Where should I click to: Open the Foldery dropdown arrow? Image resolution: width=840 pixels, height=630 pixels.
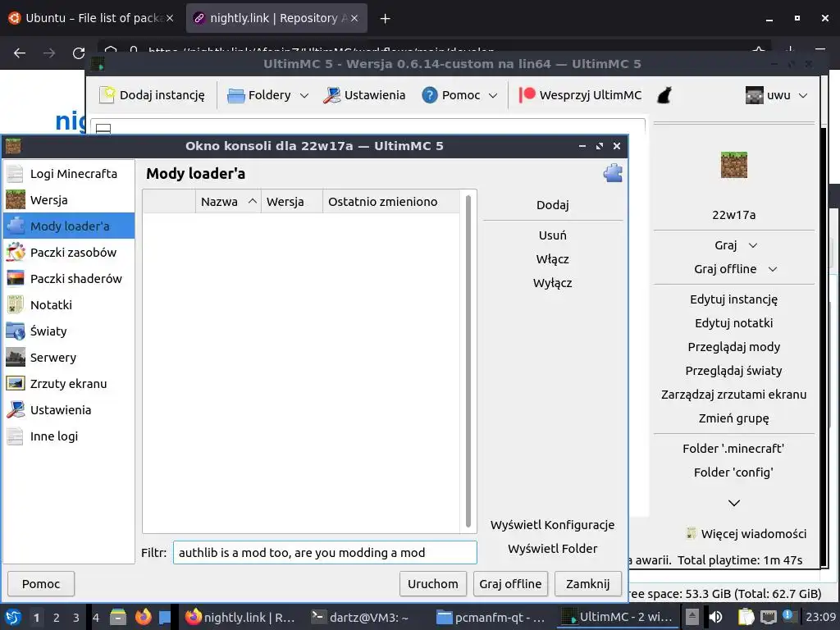coord(304,95)
